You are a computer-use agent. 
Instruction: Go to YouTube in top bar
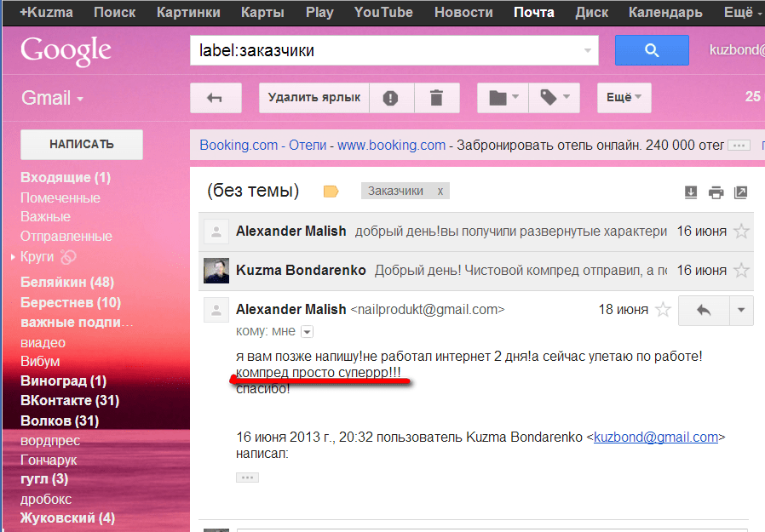[x=383, y=12]
